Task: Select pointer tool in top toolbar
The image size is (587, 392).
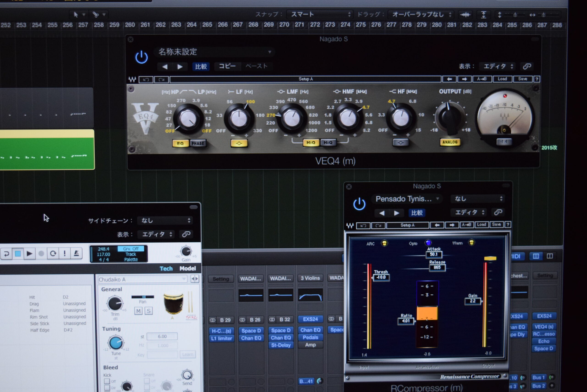Action: tap(76, 15)
